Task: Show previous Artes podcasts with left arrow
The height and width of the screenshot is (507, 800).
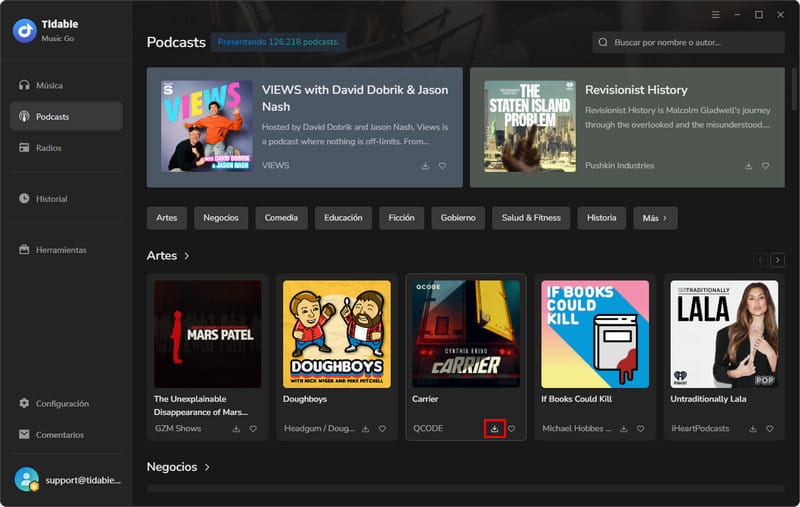Action: (760, 260)
